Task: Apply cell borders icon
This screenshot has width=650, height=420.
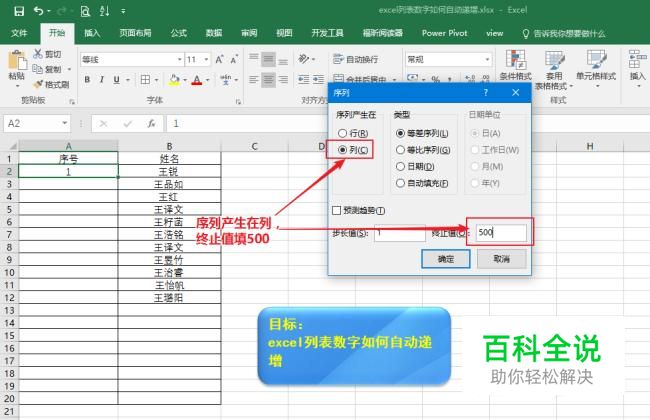Action: click(145, 79)
